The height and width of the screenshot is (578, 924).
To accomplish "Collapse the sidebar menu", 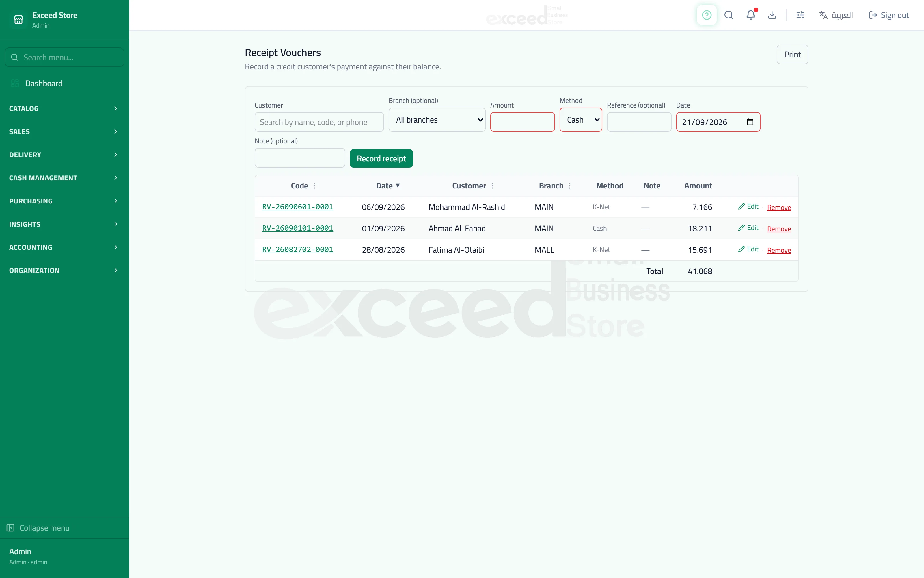I will point(64,527).
